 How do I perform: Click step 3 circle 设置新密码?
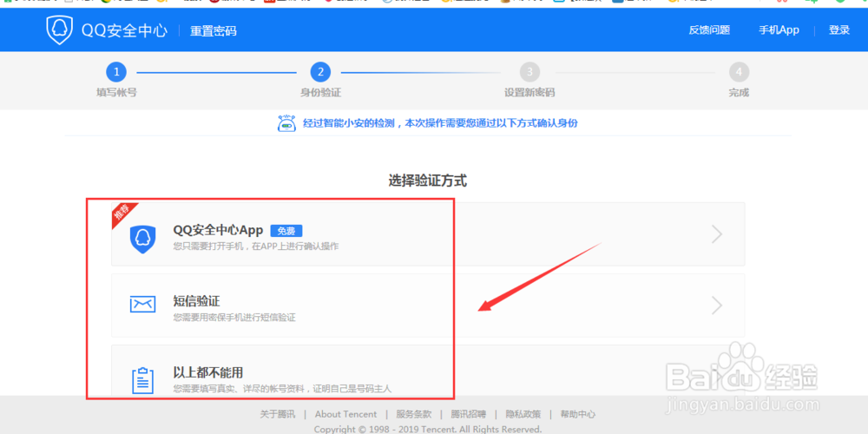529,72
